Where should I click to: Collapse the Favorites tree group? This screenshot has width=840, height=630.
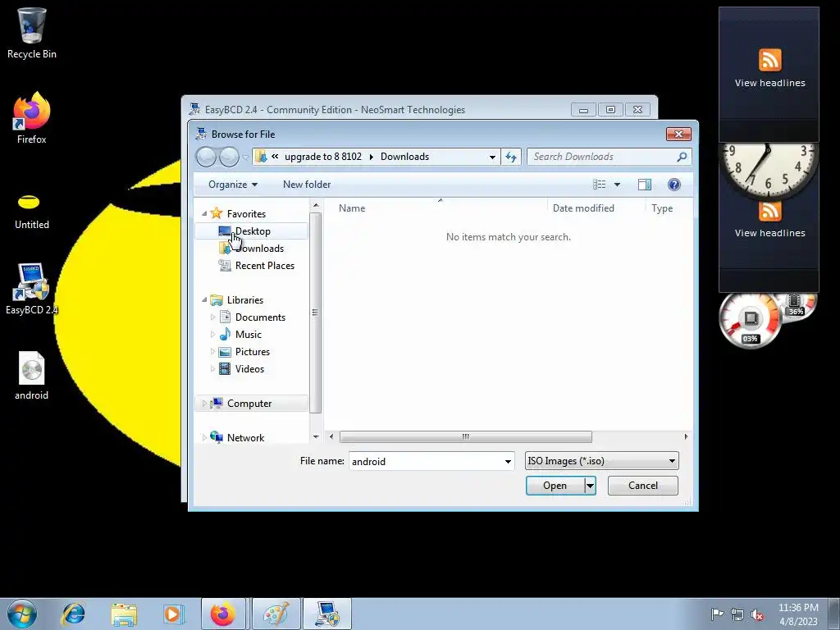[204, 214]
